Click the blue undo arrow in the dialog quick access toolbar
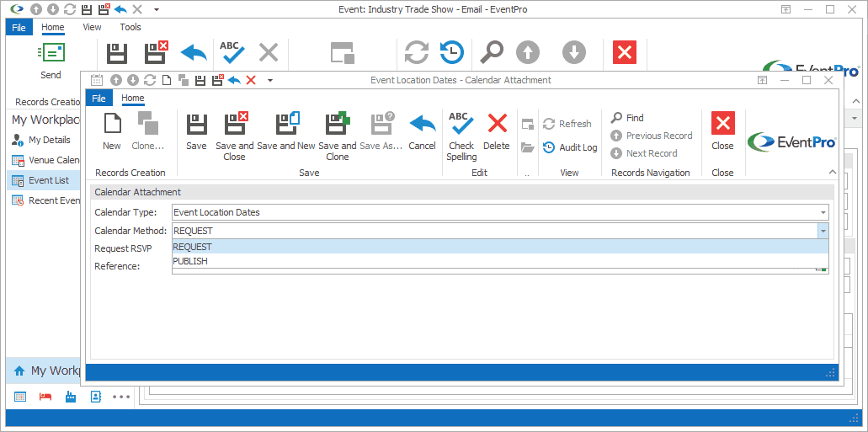 [x=234, y=80]
